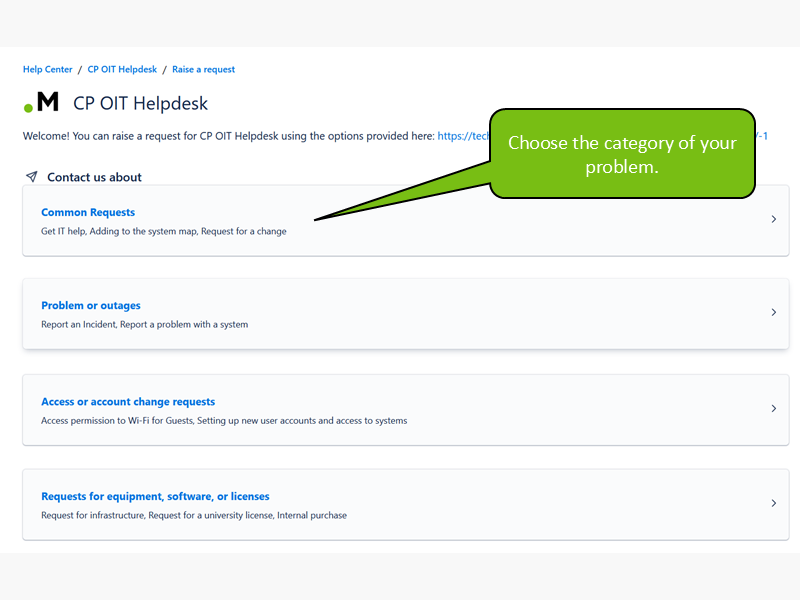The image size is (800, 600).
Task: Click the CP OIT Helpdesk page title
Action: pos(140,104)
